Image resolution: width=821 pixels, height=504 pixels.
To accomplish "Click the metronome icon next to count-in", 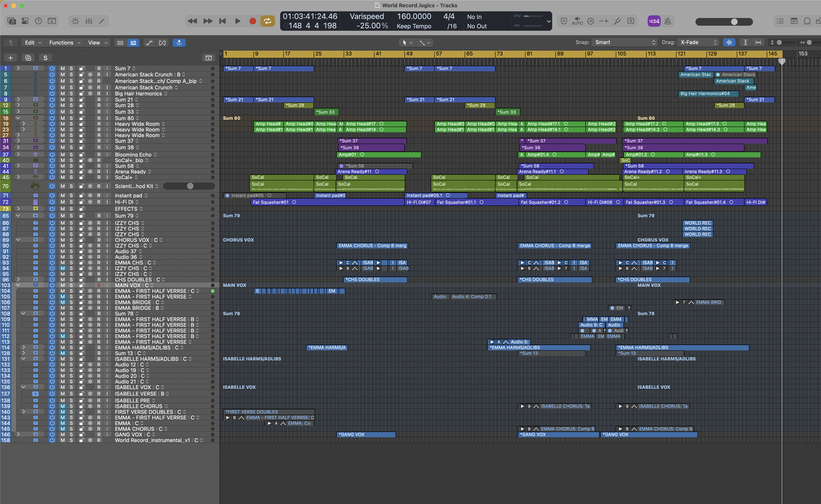I will coord(668,21).
